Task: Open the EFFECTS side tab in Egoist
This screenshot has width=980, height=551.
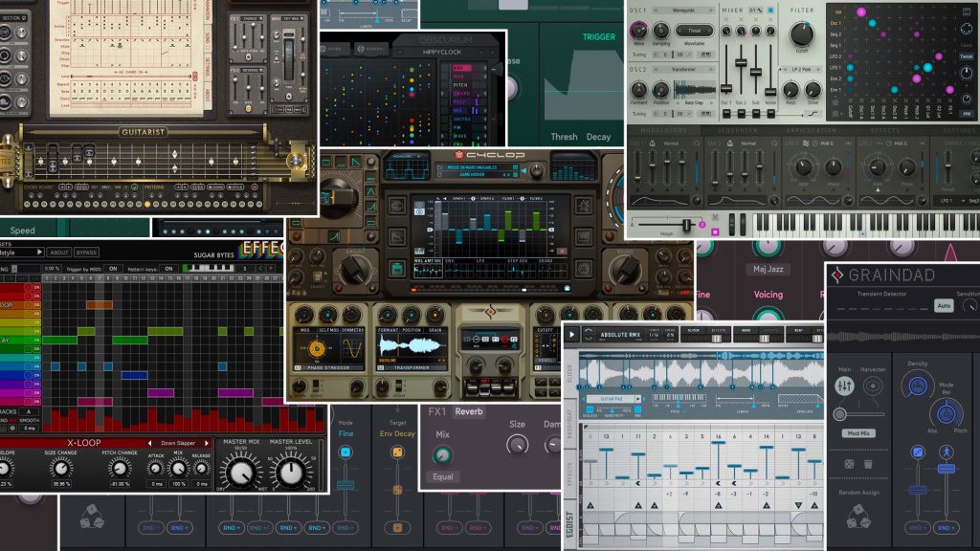Action: pos(569,474)
